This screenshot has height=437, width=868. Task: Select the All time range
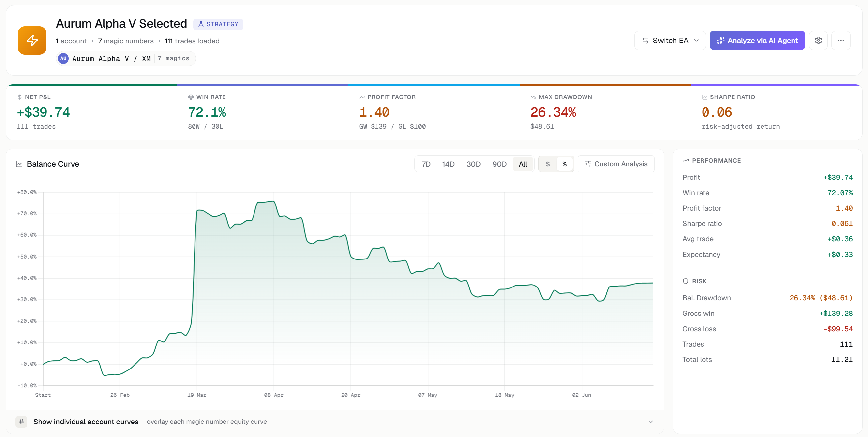[523, 164]
